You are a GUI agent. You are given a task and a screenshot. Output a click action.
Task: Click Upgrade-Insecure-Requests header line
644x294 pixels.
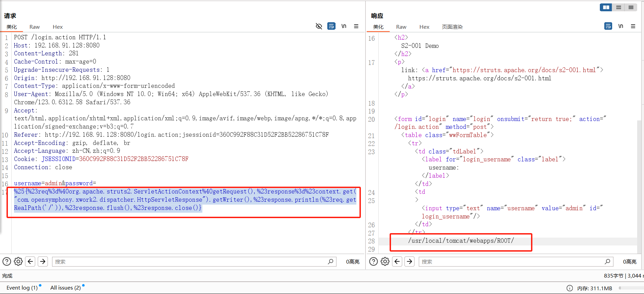(62, 70)
